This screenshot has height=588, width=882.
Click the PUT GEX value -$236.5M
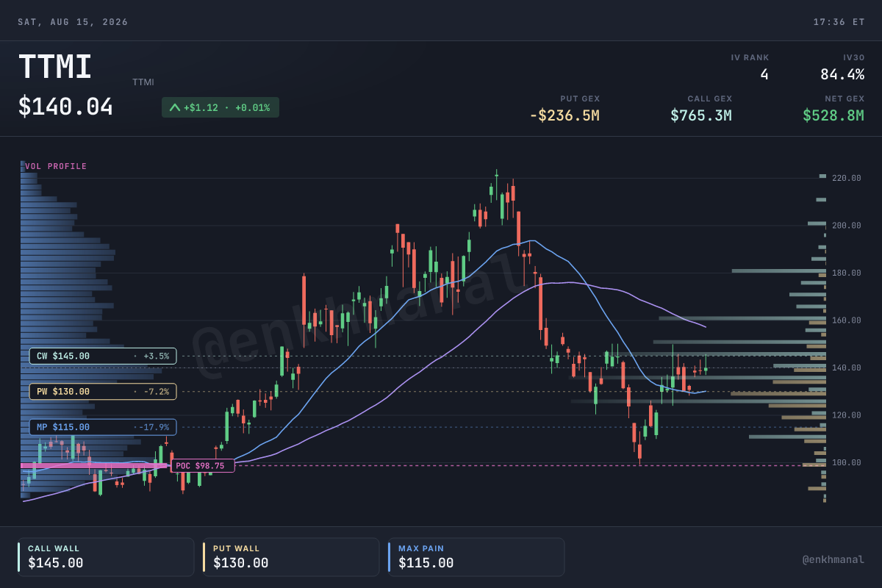click(564, 115)
